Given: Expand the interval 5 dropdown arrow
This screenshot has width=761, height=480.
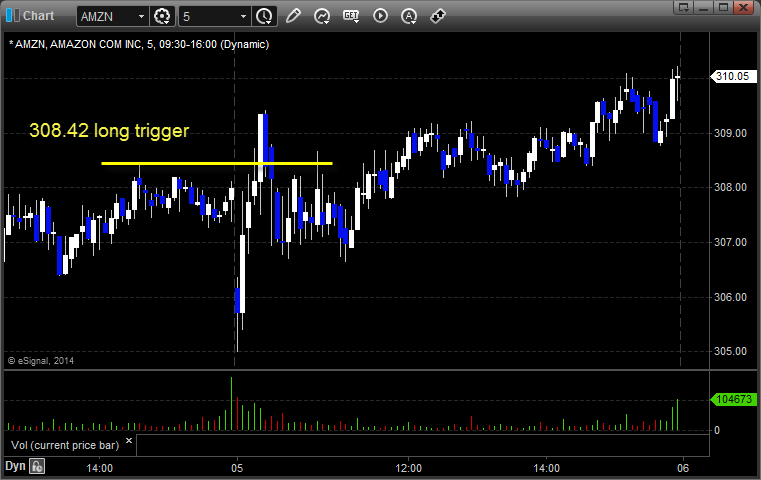Looking at the screenshot, I should click(x=244, y=17).
